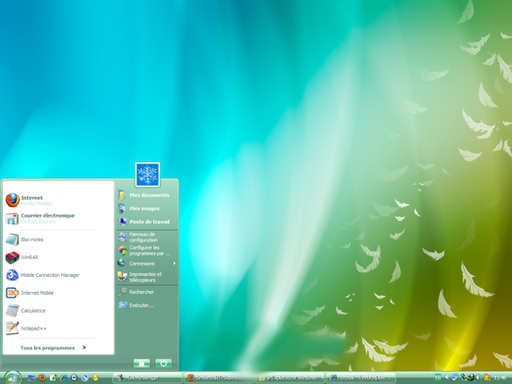512x384 pixels.
Task: Open Internet Mozilla Firefox from start menu
Action: point(58,200)
